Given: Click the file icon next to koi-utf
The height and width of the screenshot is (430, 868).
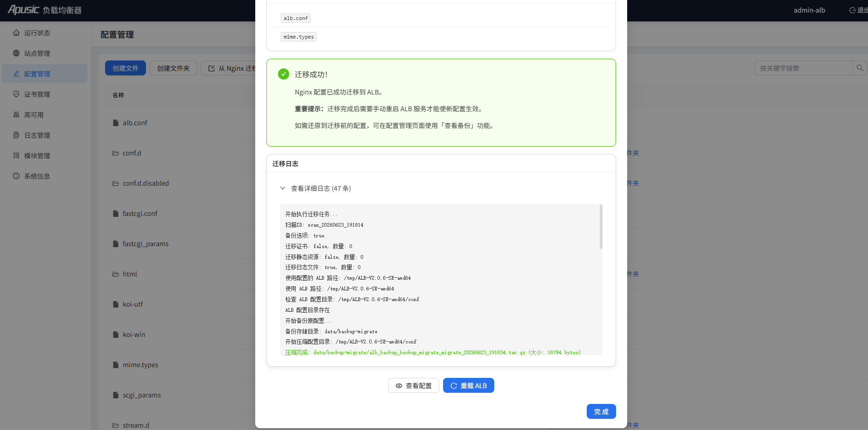Looking at the screenshot, I should [116, 304].
